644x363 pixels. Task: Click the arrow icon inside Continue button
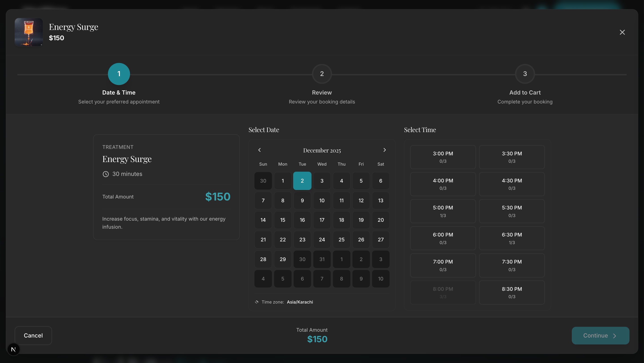tap(615, 336)
